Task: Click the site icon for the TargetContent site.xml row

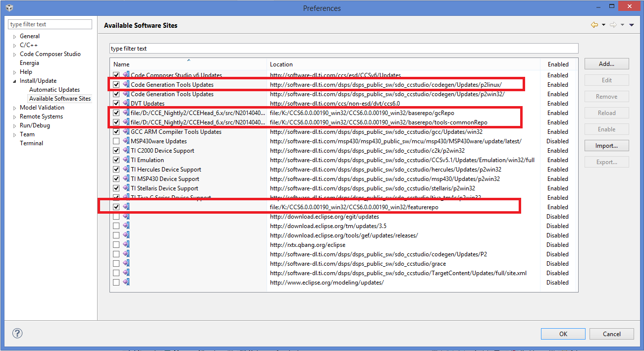Action: click(126, 273)
